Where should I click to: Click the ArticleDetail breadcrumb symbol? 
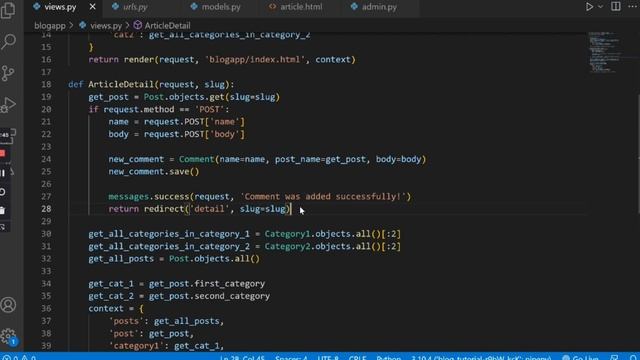[167, 26]
